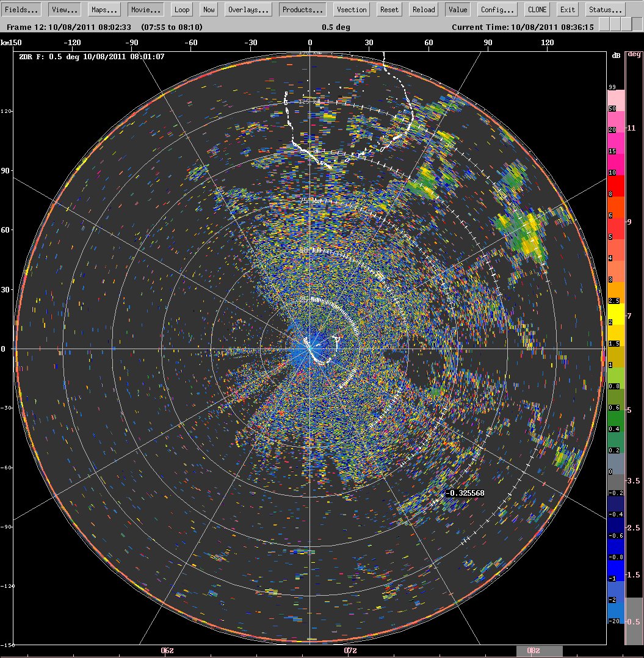
Task: Click the 11 deg elevation tick
Action: (631, 128)
